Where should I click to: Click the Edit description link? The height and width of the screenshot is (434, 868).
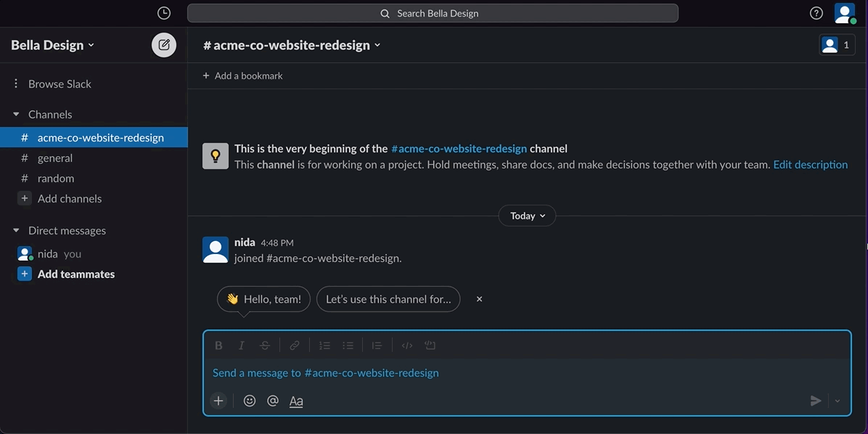810,165
